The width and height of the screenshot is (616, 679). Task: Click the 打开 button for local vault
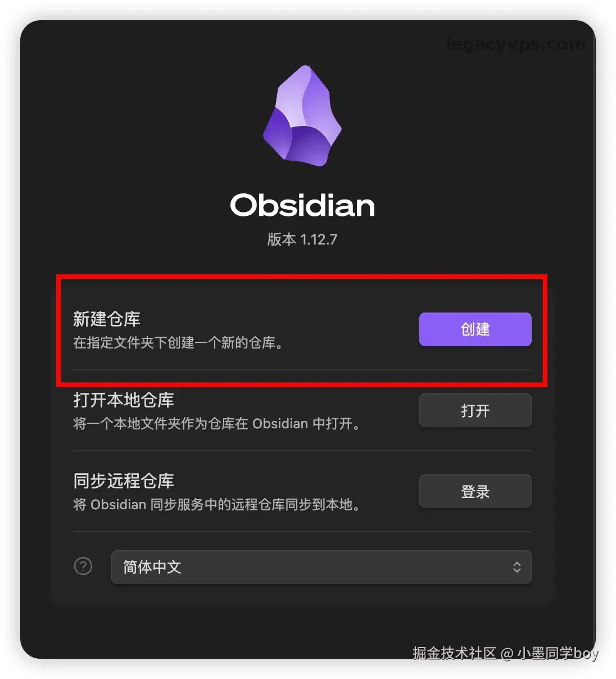click(x=475, y=410)
